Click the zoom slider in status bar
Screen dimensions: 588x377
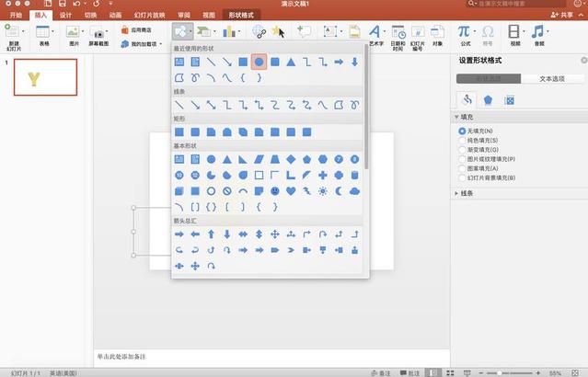click(x=509, y=373)
